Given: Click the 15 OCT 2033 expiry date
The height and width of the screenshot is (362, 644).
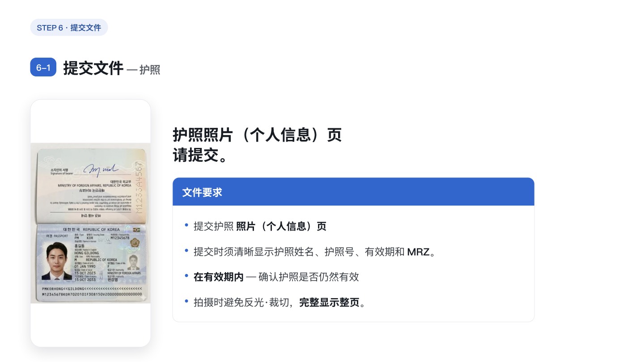Looking at the screenshot, I should [x=85, y=280].
